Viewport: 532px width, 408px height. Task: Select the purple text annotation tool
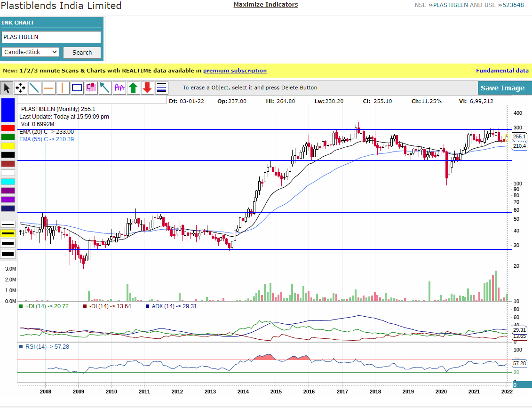119,88
